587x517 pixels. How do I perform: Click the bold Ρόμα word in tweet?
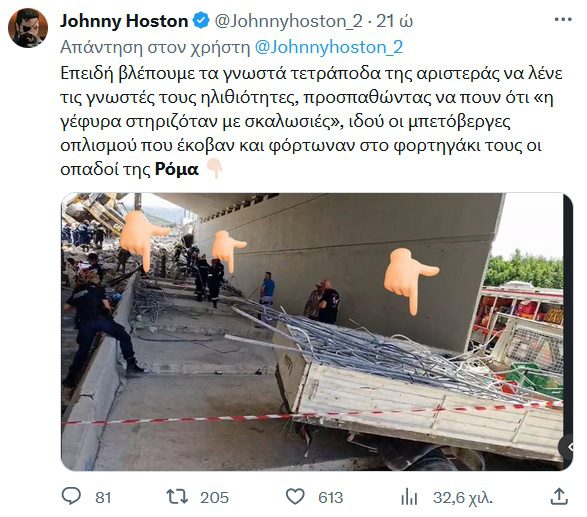(x=176, y=170)
